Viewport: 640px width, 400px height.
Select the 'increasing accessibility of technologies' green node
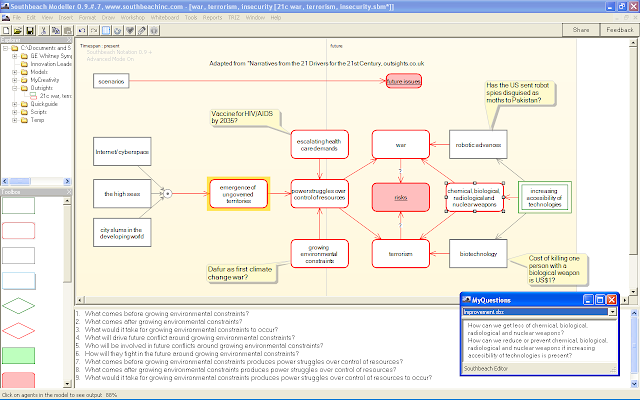click(544, 198)
